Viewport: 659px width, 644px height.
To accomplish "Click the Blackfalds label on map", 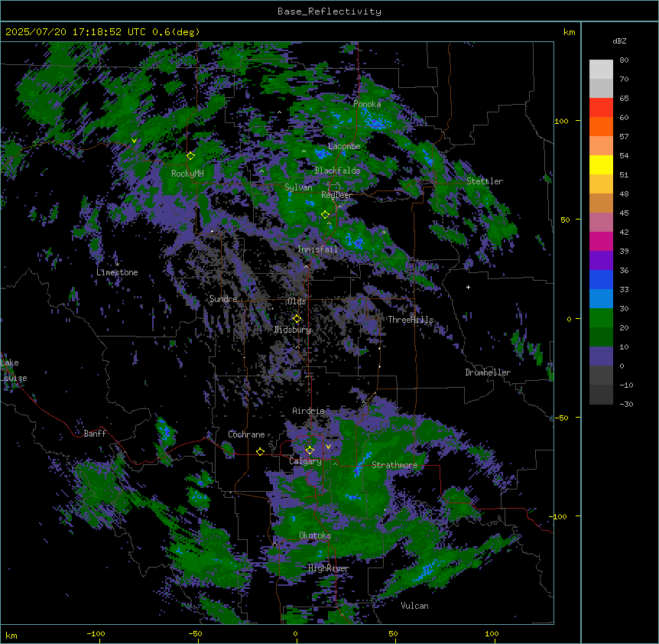I will point(337,171).
